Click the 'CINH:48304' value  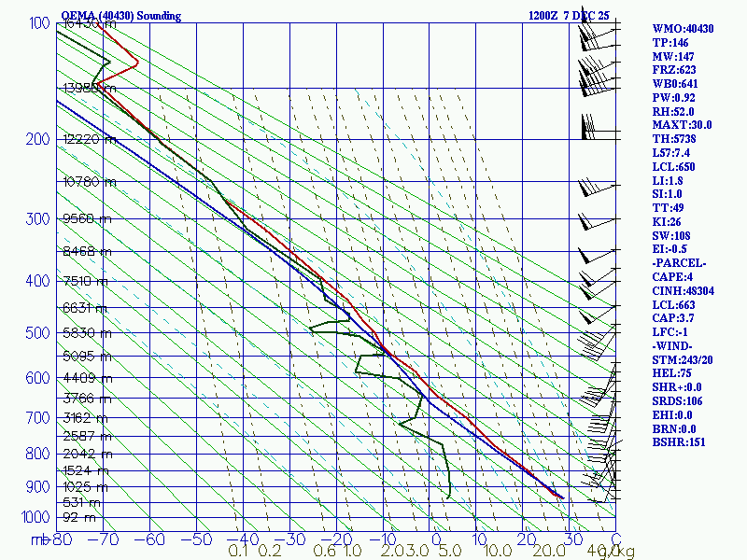point(684,290)
